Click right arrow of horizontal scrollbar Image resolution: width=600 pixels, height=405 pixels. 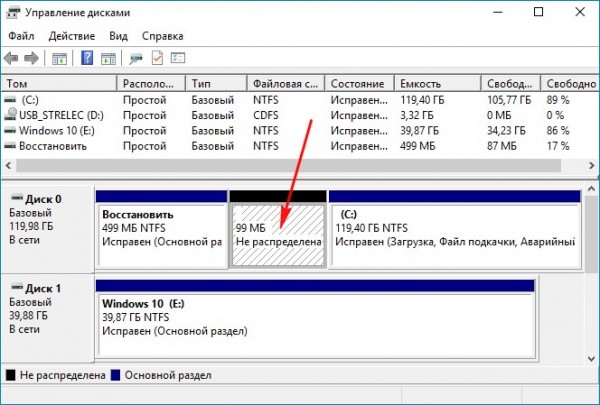click(x=592, y=165)
